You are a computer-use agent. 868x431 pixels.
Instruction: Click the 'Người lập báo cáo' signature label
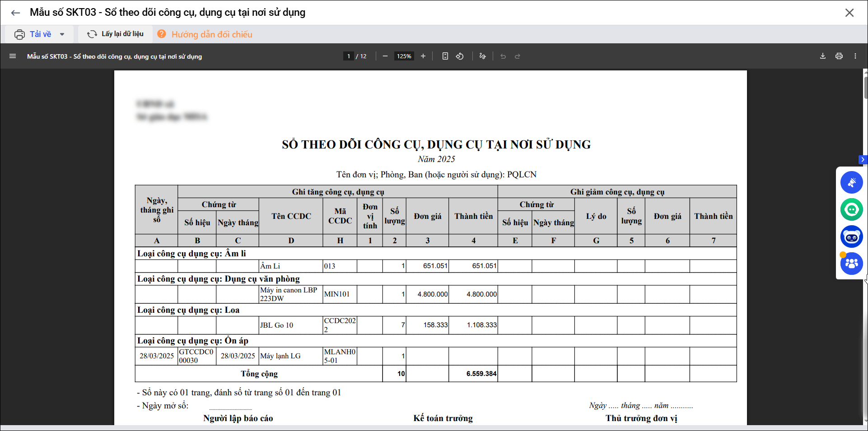238,418
